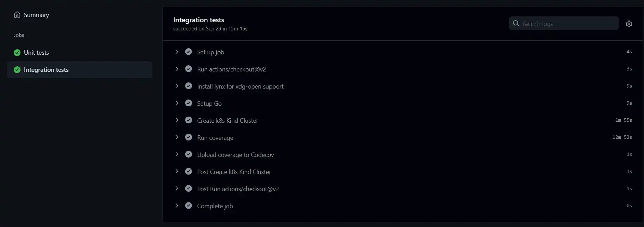644x227 pixels.
Task: Expand the Create k8s Kind Cluster step
Action: pos(177,120)
